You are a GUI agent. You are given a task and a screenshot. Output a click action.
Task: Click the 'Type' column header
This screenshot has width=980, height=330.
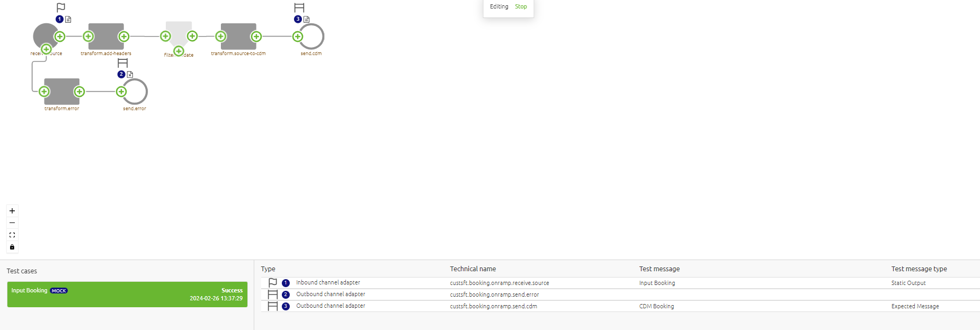pyautogui.click(x=268, y=269)
